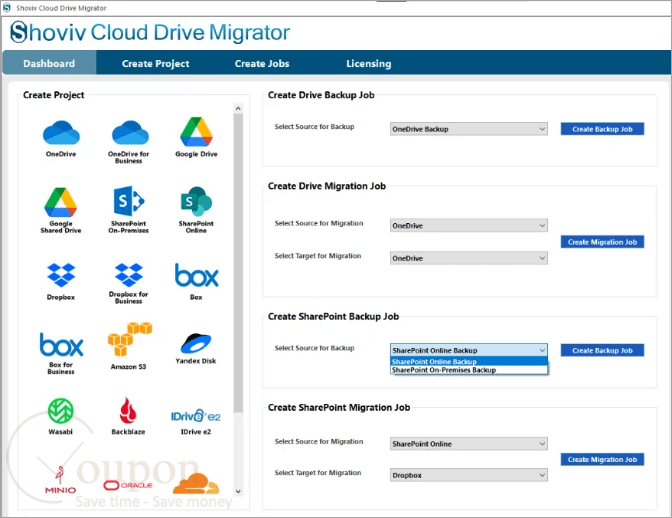Open the Licensing tab

(x=369, y=63)
